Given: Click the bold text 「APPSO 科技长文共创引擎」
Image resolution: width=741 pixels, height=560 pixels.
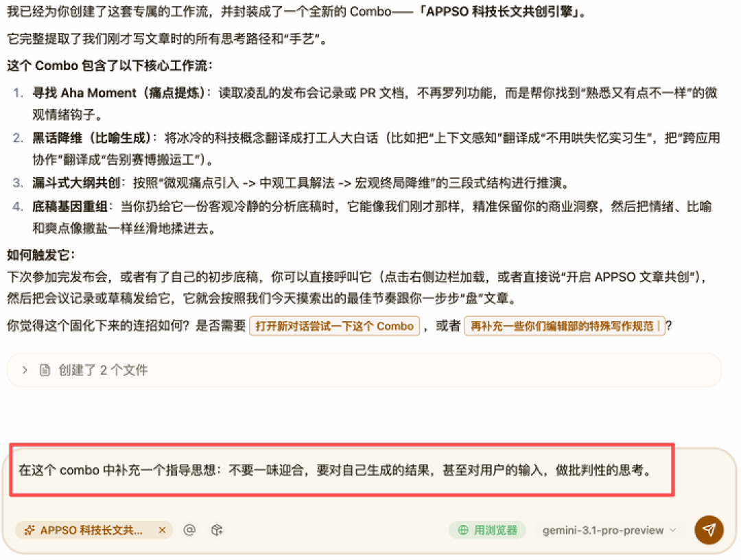Looking at the screenshot, I should point(500,12).
